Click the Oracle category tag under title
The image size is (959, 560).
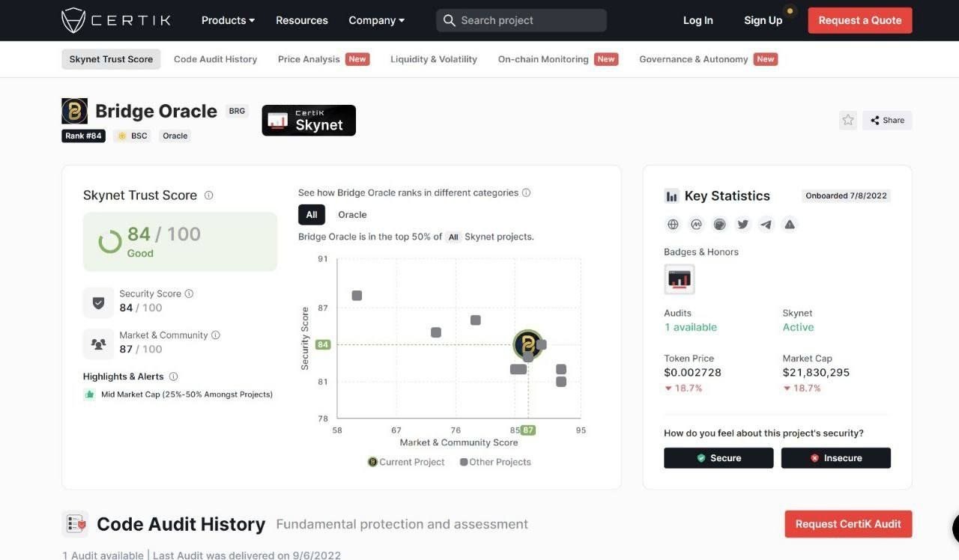(175, 136)
